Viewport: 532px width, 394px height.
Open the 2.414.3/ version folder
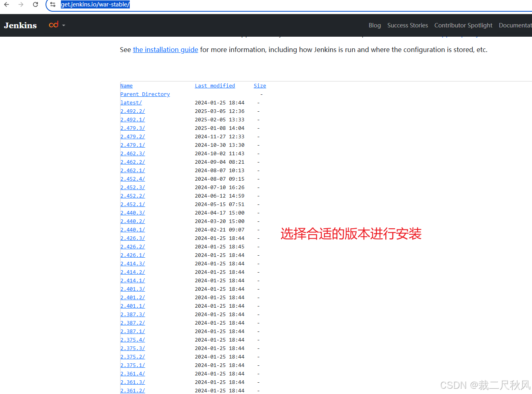pos(133,264)
